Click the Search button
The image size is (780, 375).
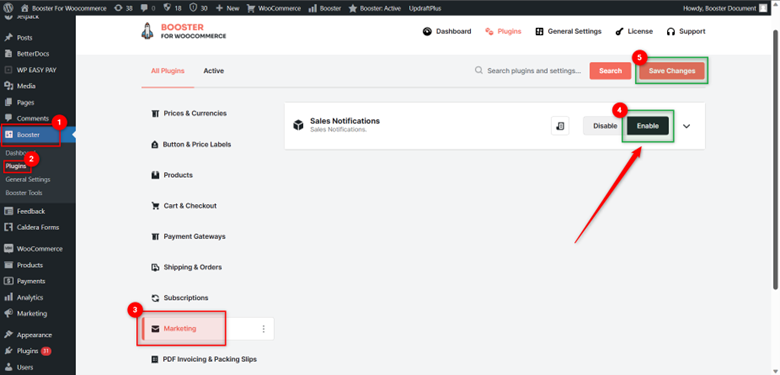click(x=610, y=71)
